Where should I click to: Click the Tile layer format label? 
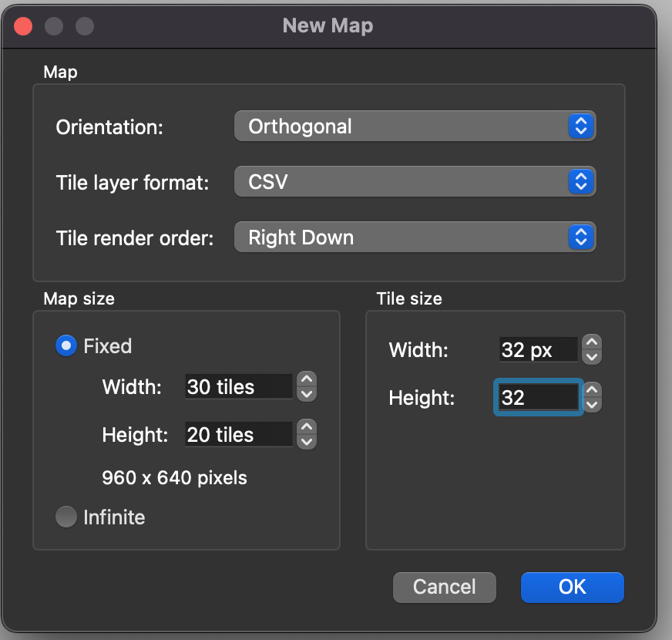[x=133, y=183]
